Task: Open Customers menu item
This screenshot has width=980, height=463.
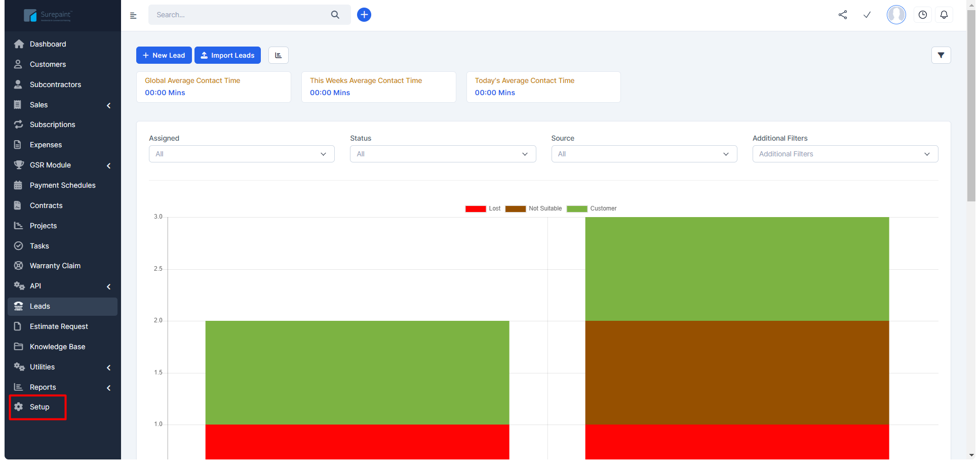Action: click(63, 64)
